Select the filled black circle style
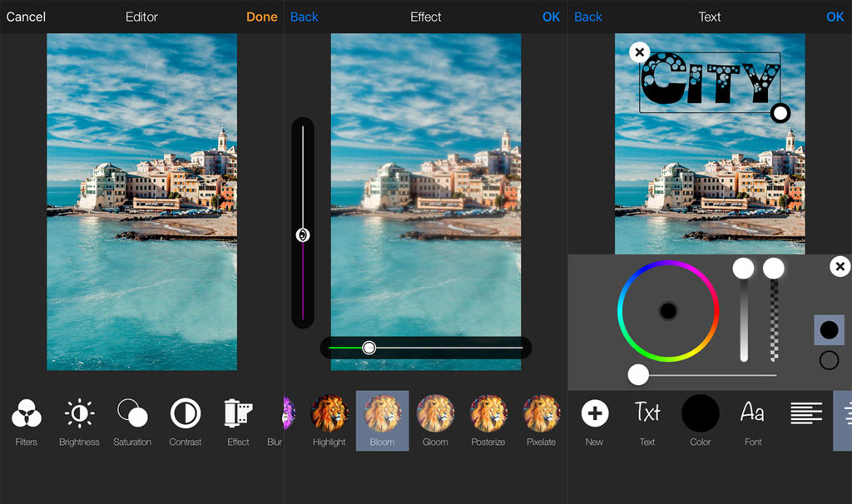The width and height of the screenshot is (852, 504). pyautogui.click(x=829, y=330)
